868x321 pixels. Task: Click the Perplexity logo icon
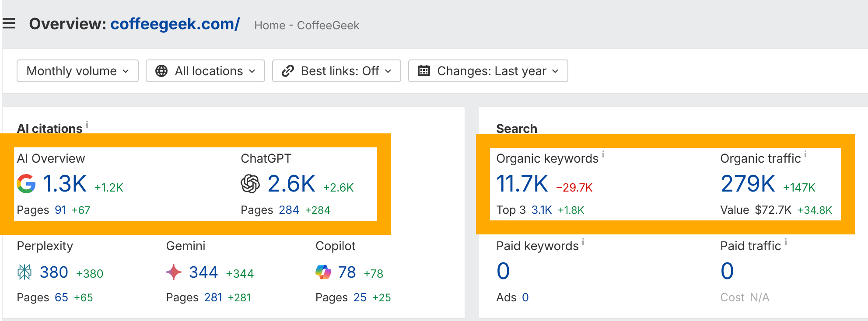(x=24, y=272)
